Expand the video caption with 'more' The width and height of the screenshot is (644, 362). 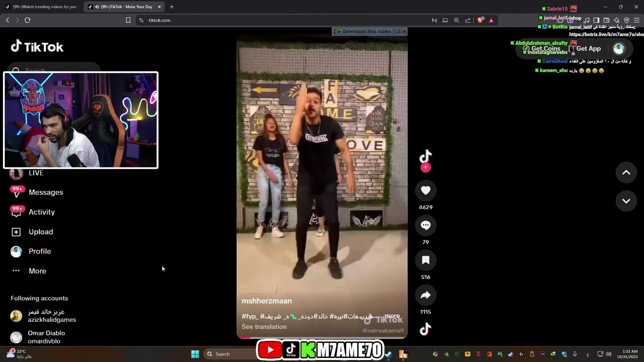[392, 316]
